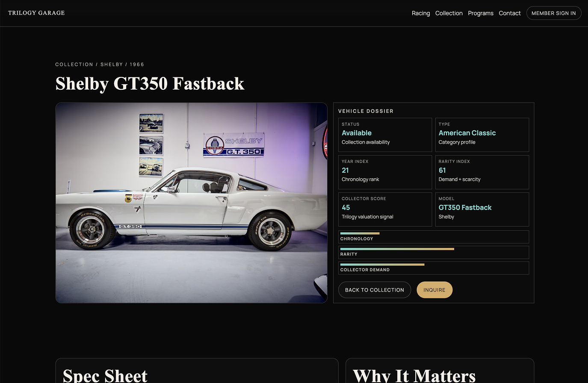Click COLLECTION in the breadcrumb trail
588x383 pixels.
coord(74,64)
